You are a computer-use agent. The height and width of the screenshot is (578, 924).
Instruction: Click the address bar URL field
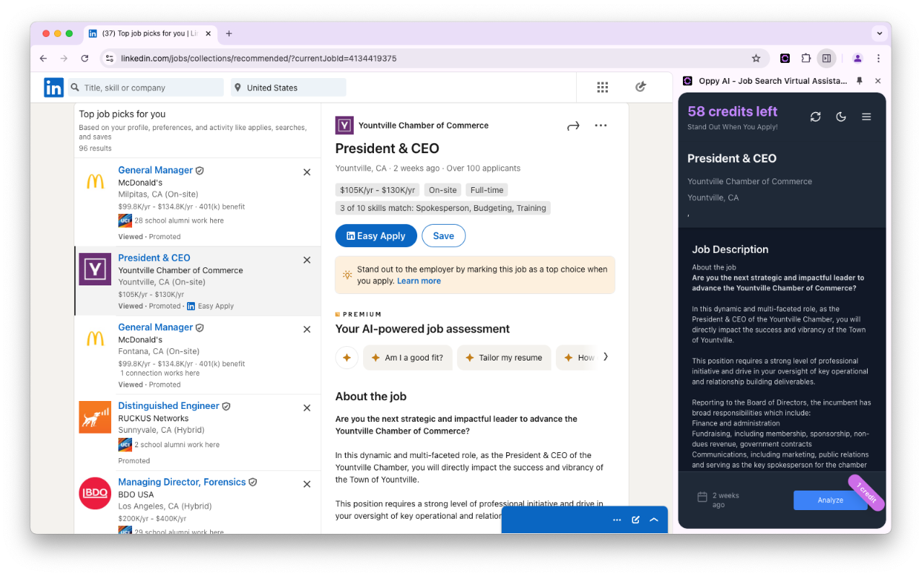[x=433, y=59]
